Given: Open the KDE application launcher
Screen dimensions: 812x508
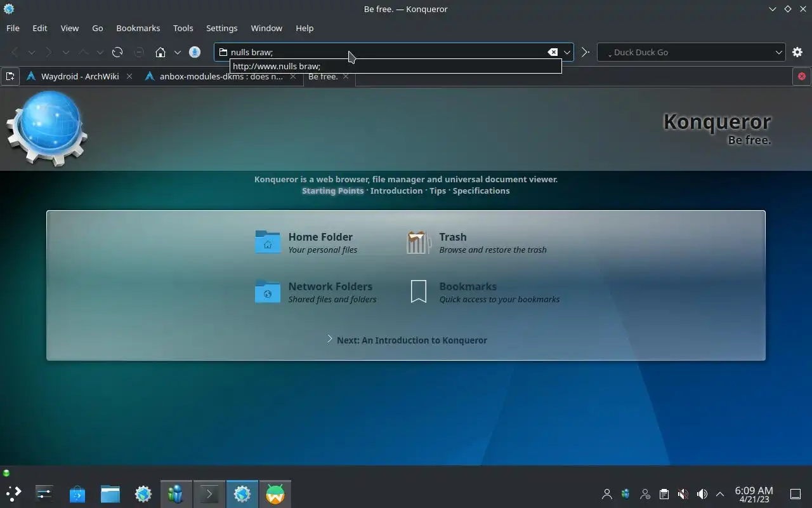Looking at the screenshot, I should click(13, 493).
